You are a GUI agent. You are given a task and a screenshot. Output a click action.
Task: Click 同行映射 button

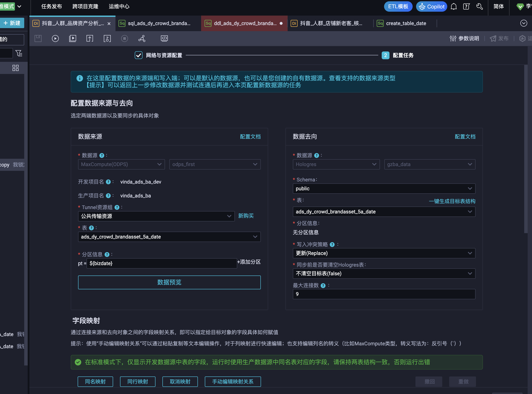pos(138,382)
